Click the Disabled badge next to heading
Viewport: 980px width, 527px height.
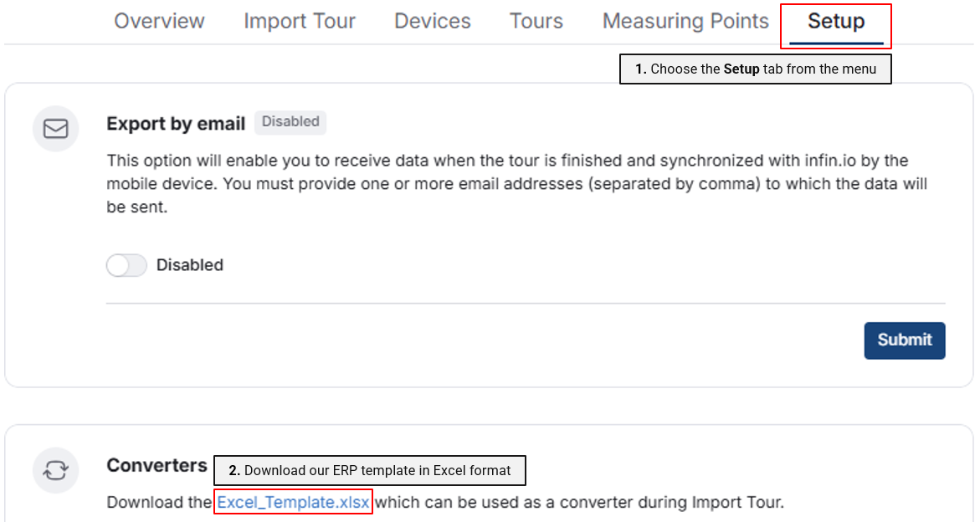290,122
